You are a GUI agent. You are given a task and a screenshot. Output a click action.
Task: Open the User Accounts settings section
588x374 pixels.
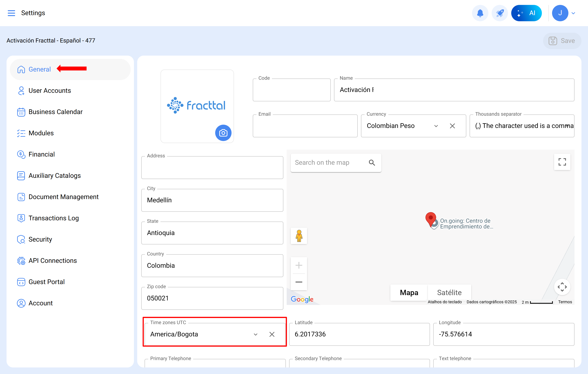50,91
